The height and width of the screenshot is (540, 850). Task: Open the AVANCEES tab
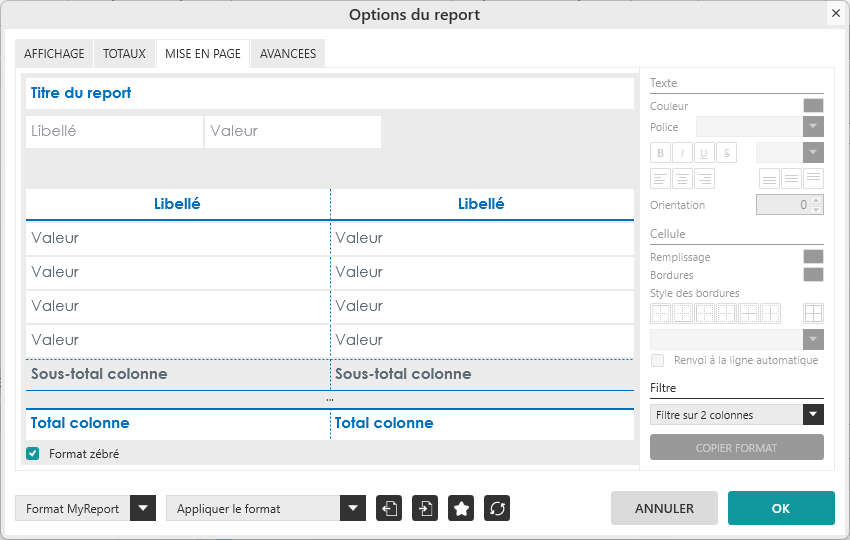(x=288, y=54)
